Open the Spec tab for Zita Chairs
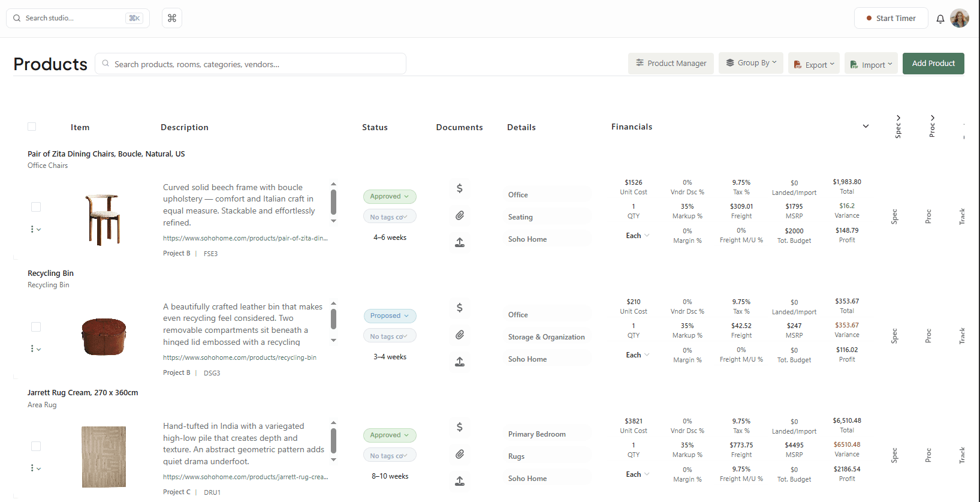Screen dimensions: 980x502 click(x=894, y=217)
